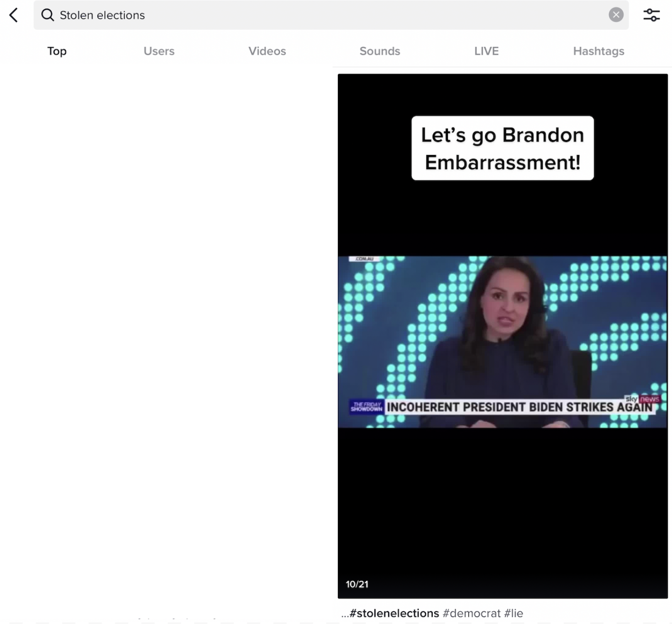
Task: Click the 10/21 date label on video
Action: 357,584
